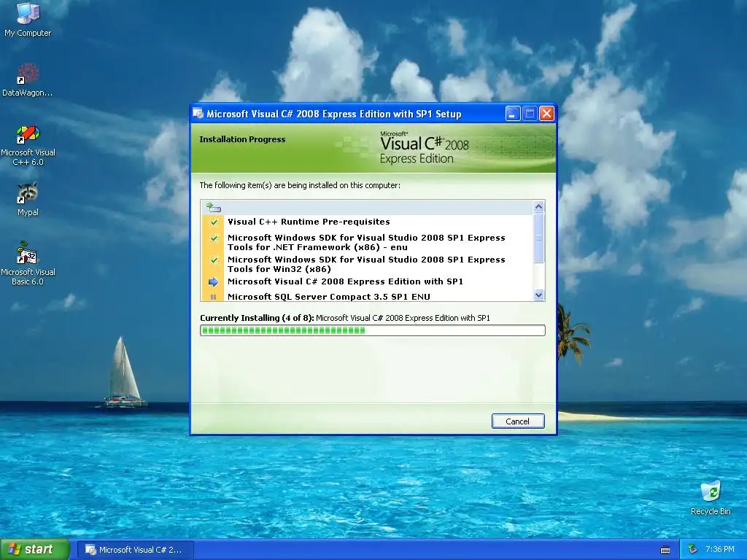
Task: Click the install list scrollbar thumb
Action: tap(538, 238)
